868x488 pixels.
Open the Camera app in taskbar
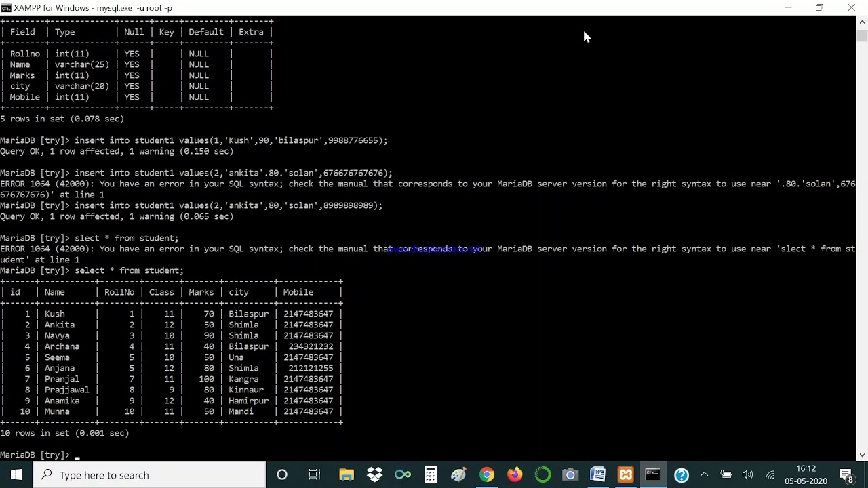(x=570, y=474)
